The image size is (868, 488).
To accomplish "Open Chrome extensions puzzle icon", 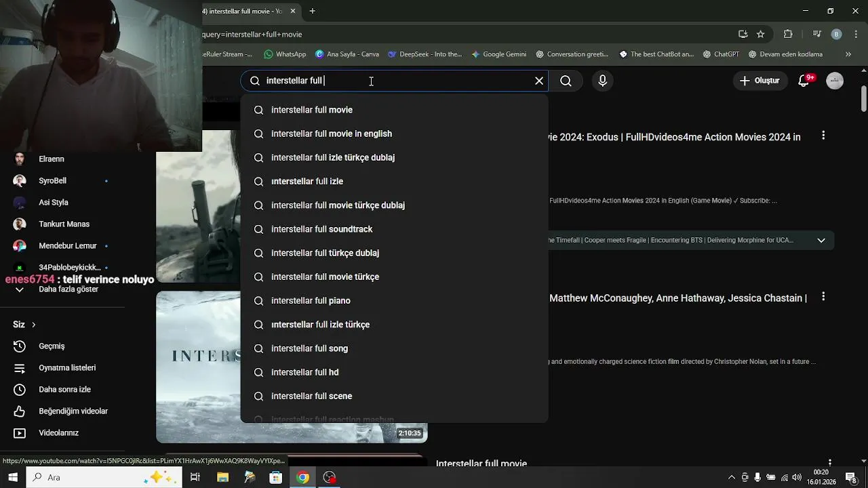I will tap(788, 34).
